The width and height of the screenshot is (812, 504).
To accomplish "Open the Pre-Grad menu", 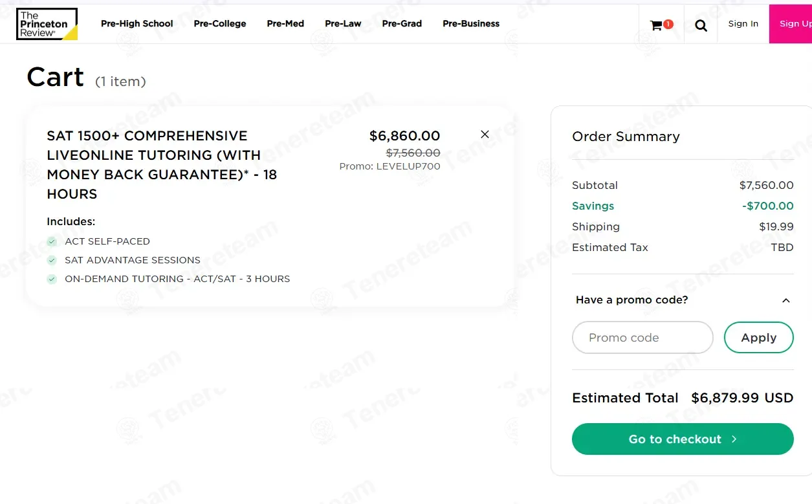I will [402, 24].
